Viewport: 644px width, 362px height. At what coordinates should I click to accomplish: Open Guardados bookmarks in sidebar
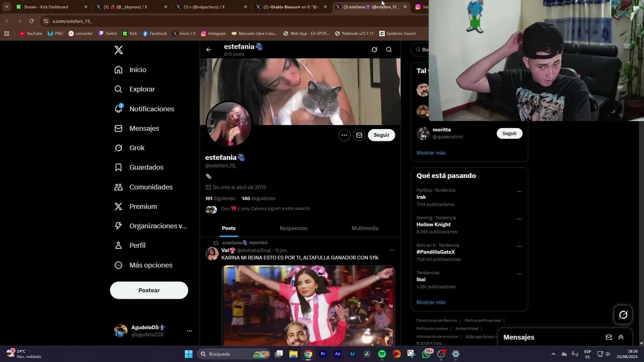[138, 167]
